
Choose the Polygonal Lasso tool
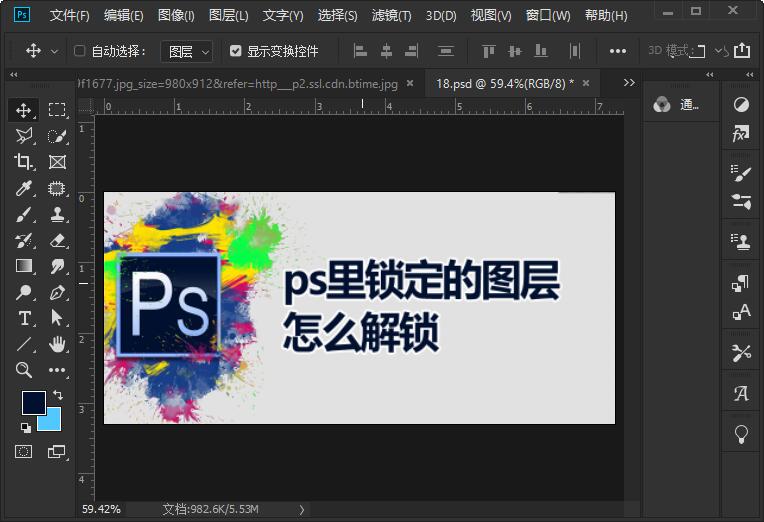point(23,136)
